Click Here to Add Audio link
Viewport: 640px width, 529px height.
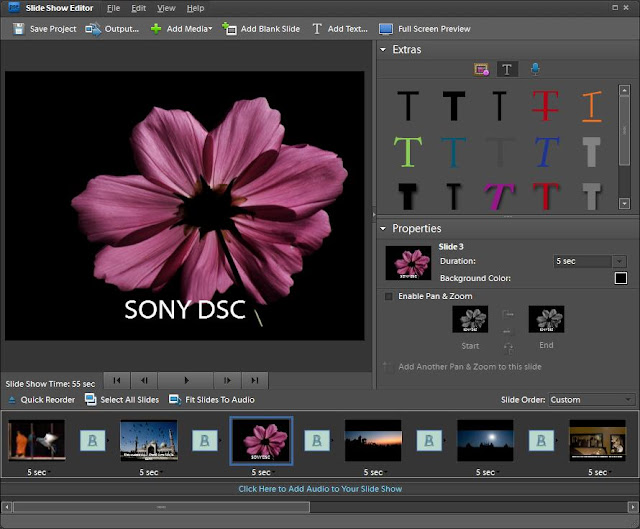[320, 489]
